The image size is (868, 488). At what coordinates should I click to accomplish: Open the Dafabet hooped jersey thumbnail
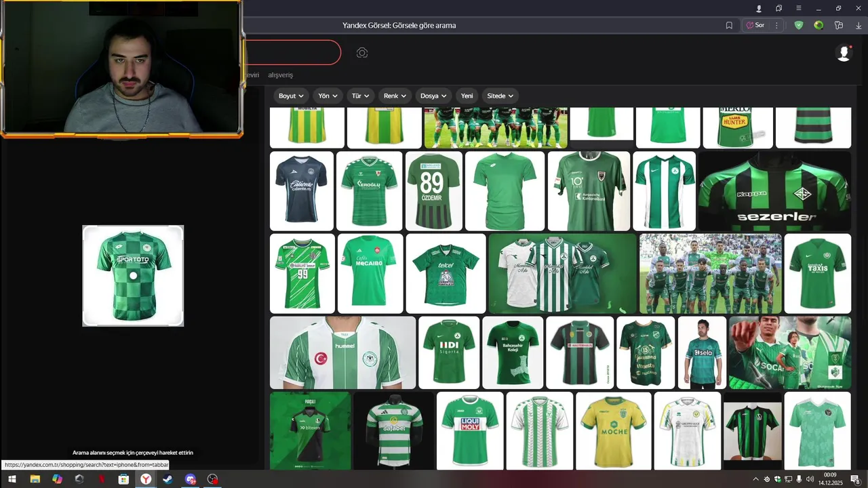pos(394,431)
